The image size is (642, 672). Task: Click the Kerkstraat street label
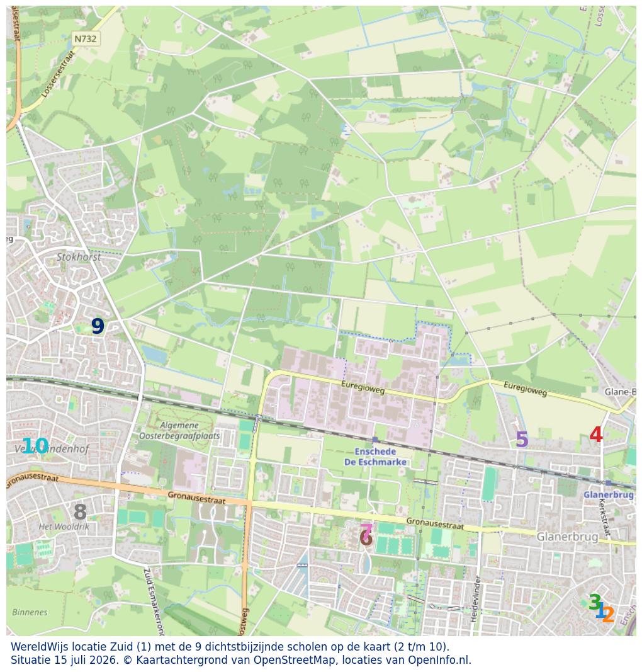[x=604, y=518]
